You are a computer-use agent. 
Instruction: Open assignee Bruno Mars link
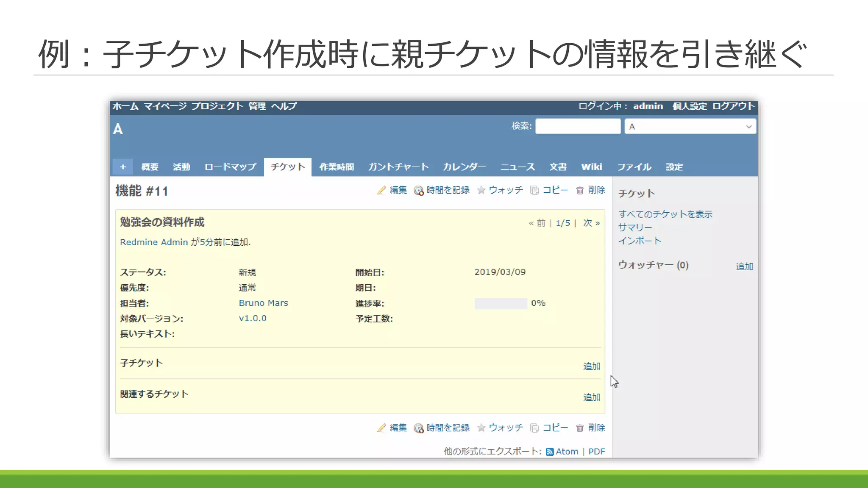[x=263, y=303]
